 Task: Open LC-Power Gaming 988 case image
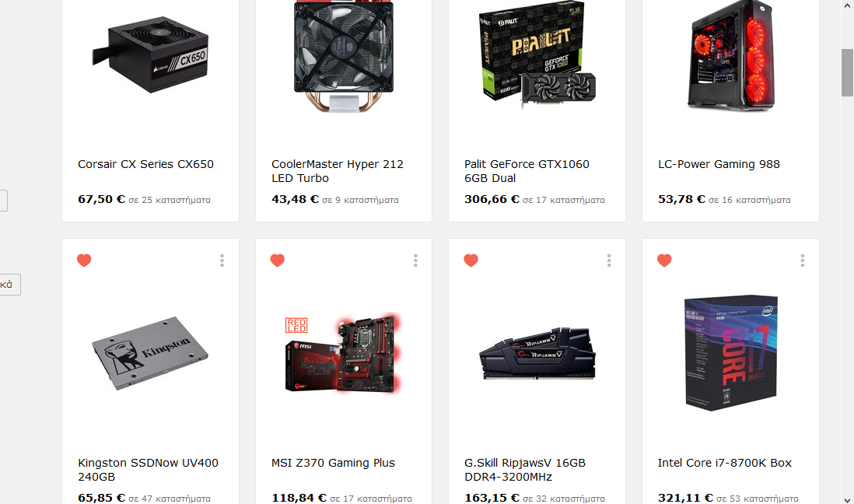coord(730,55)
